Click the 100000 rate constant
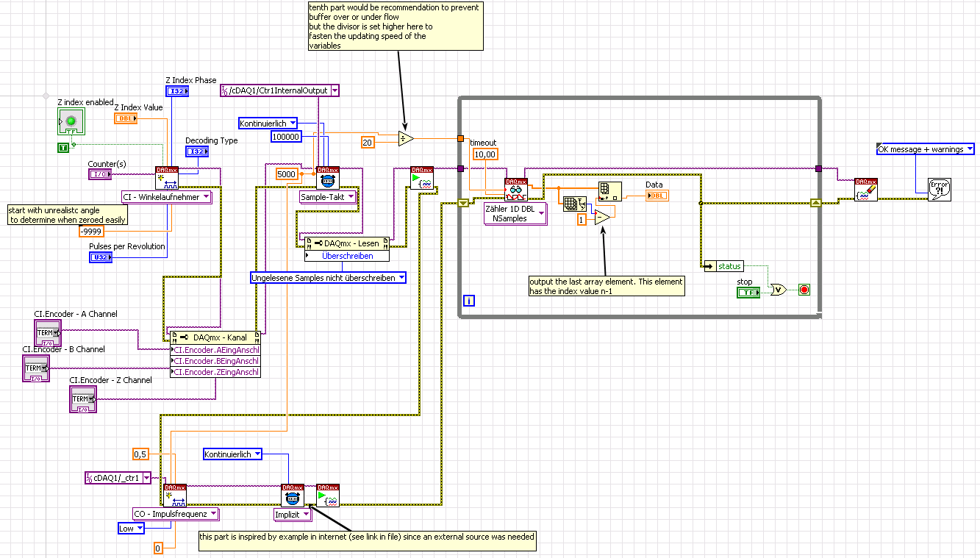This screenshot has width=980, height=558. (286, 137)
